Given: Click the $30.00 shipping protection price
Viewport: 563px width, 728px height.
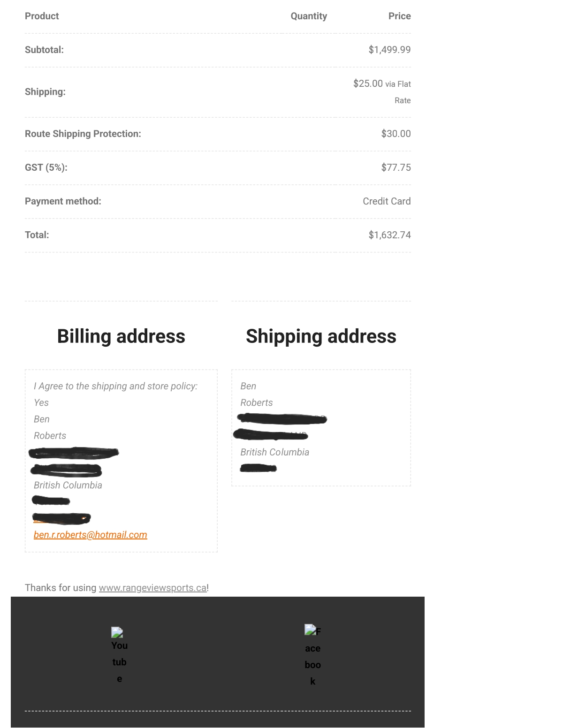Looking at the screenshot, I should coord(396,134).
